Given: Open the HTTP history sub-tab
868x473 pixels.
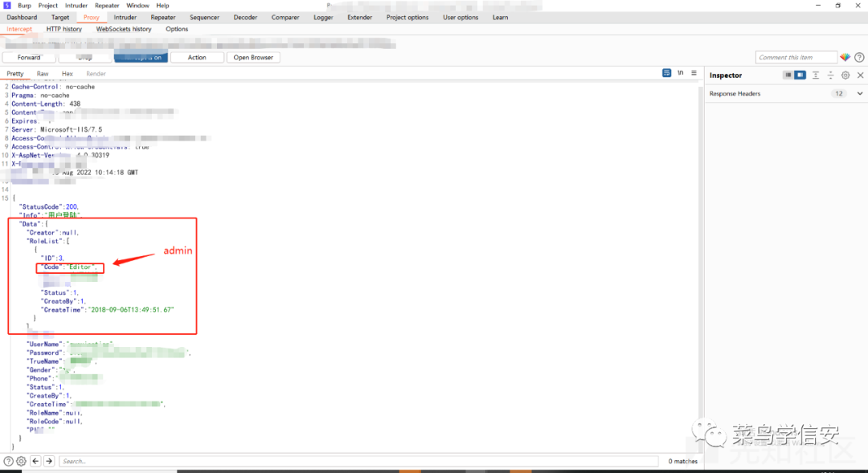Looking at the screenshot, I should click(64, 29).
